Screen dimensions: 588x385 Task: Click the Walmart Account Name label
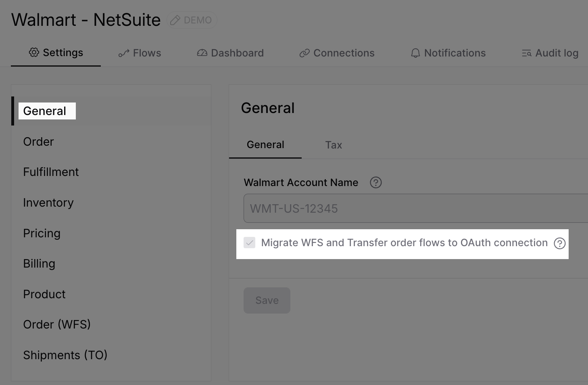pyautogui.click(x=301, y=182)
